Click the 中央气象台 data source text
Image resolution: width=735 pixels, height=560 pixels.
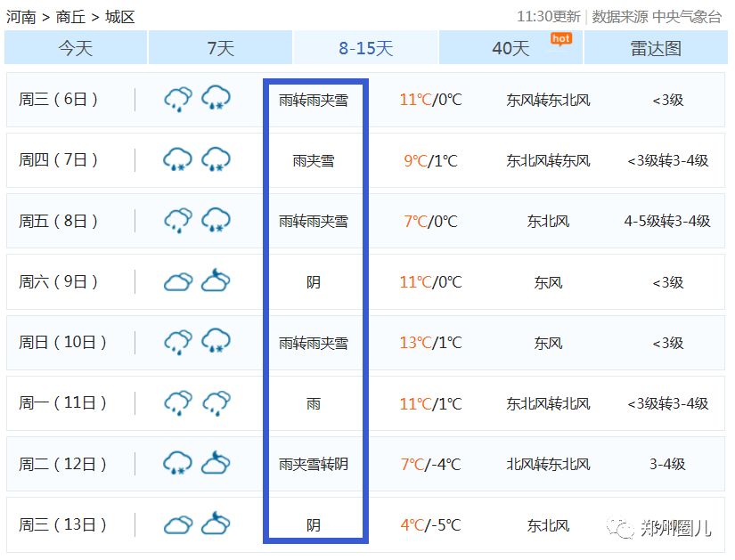pyautogui.click(x=687, y=16)
